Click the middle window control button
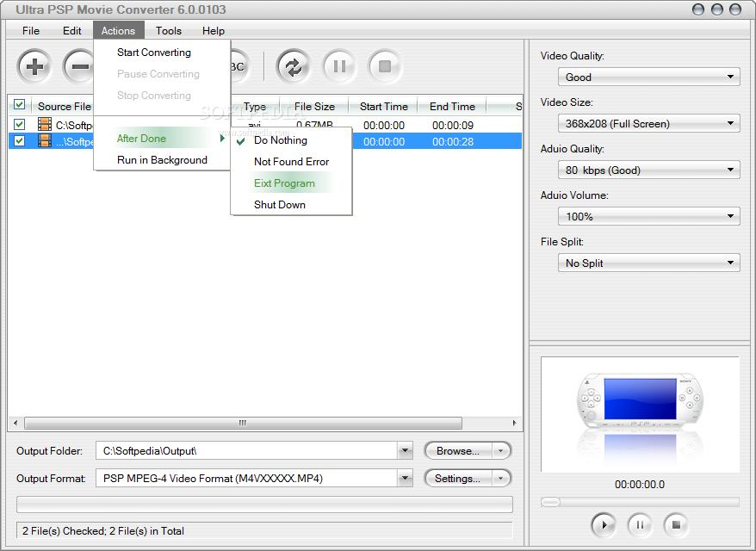This screenshot has height=551, width=756. pos(717,9)
